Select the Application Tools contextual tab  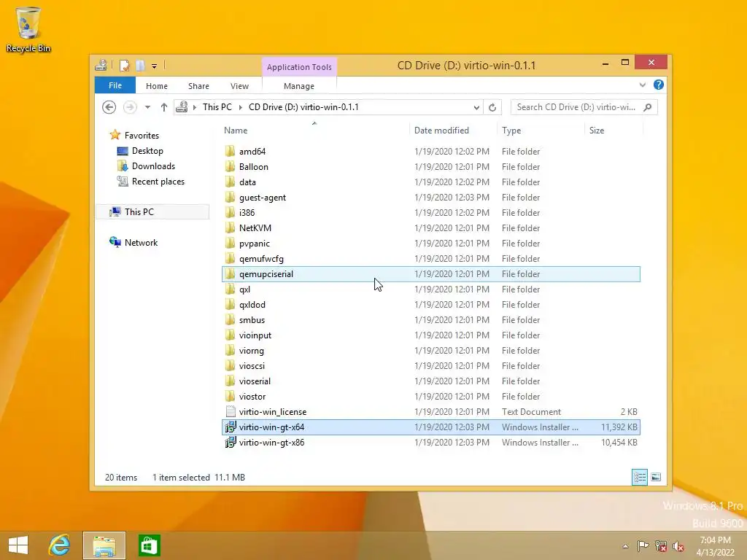(x=299, y=67)
